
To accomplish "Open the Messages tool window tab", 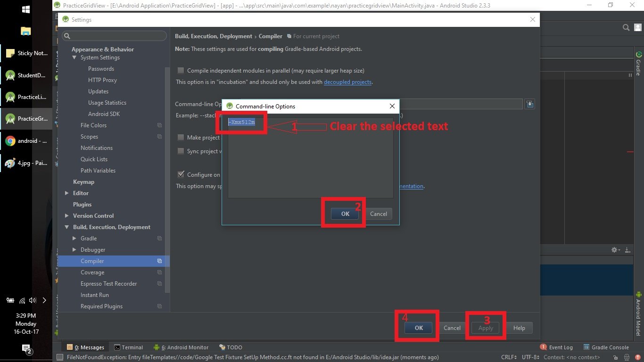I will pyautogui.click(x=86, y=347).
